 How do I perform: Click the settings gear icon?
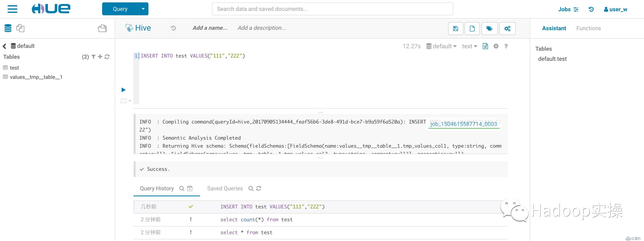(x=496, y=46)
